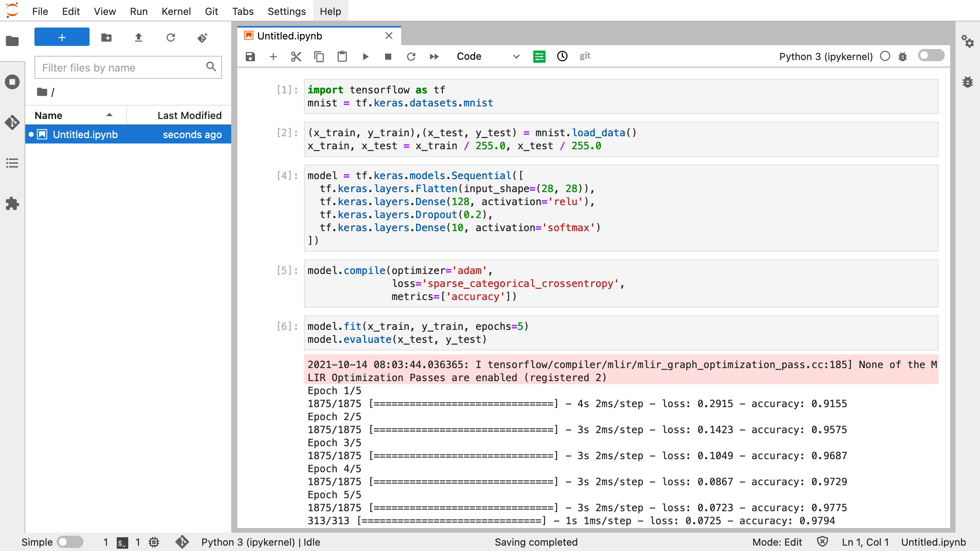Image resolution: width=980 pixels, height=551 pixels.
Task: Click Untitled.ipynb name in status bar
Action: 934,542
